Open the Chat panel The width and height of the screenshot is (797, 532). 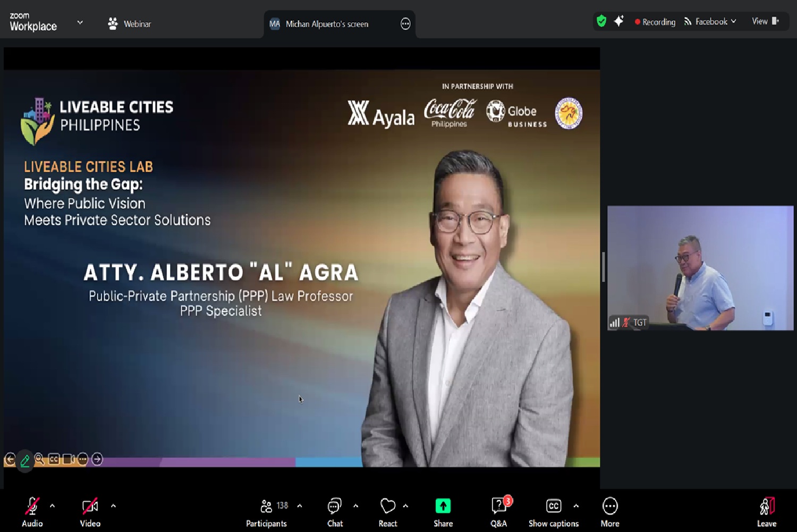pos(335,512)
